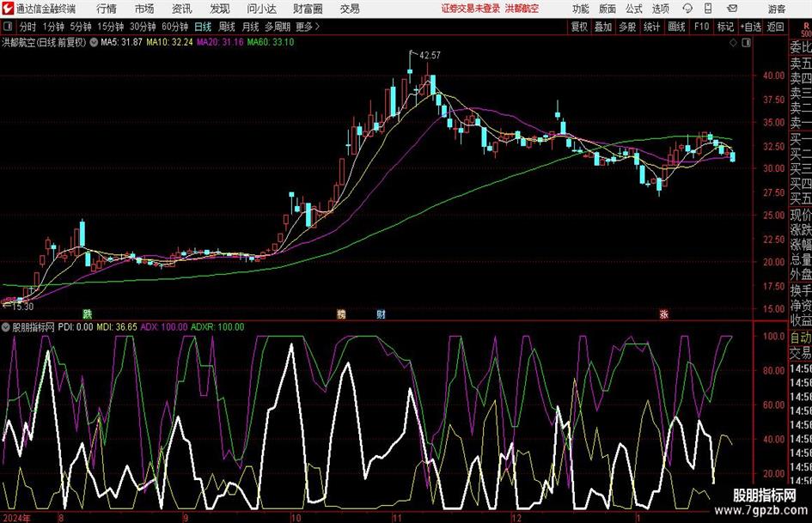Image resolution: width=812 pixels, height=523 pixels.
Task: Open the 选项 menu
Action: pyautogui.click(x=660, y=9)
